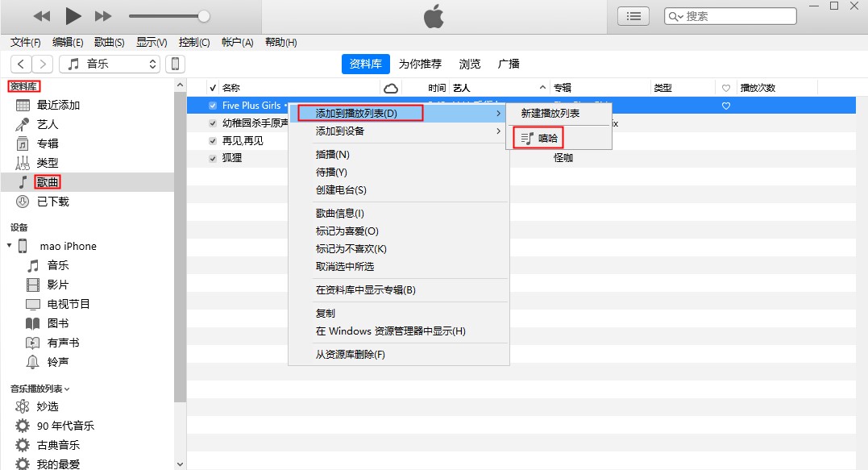Viewport: 868px width, 470px height.
Task: Uncheck the Five Plus Girls song checkbox
Action: click(213, 106)
